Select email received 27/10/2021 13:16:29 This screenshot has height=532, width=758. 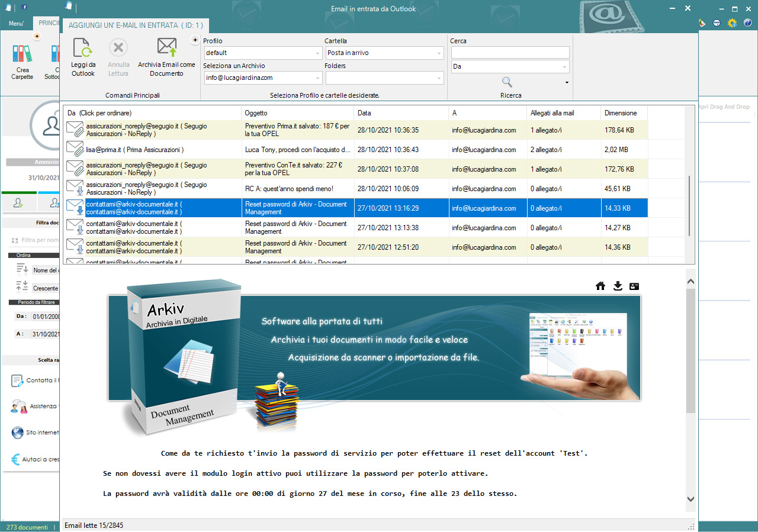(355, 208)
